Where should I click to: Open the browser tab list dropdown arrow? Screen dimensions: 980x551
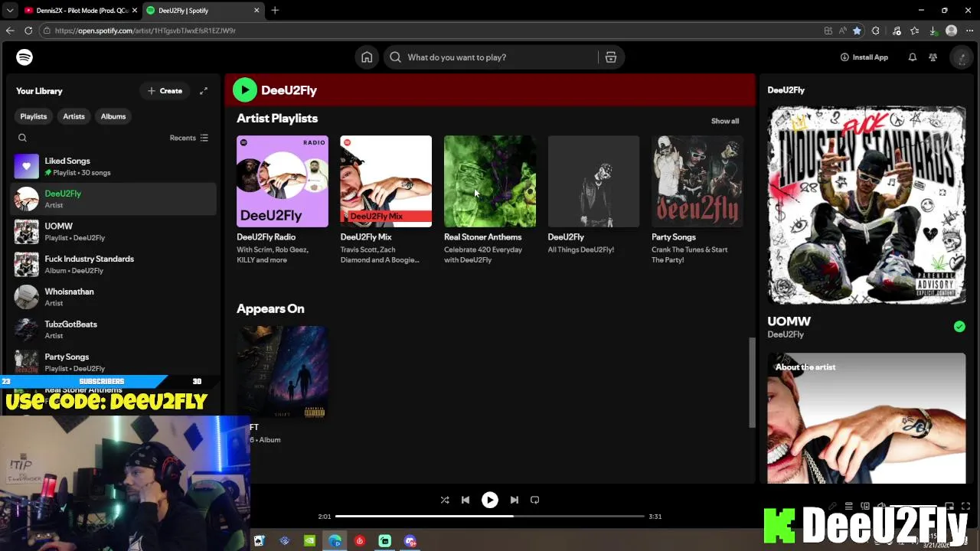point(10,10)
